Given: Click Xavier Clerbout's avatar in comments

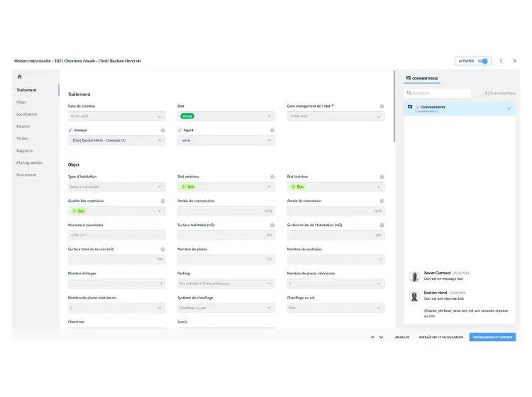Looking at the screenshot, I should coord(413,276).
